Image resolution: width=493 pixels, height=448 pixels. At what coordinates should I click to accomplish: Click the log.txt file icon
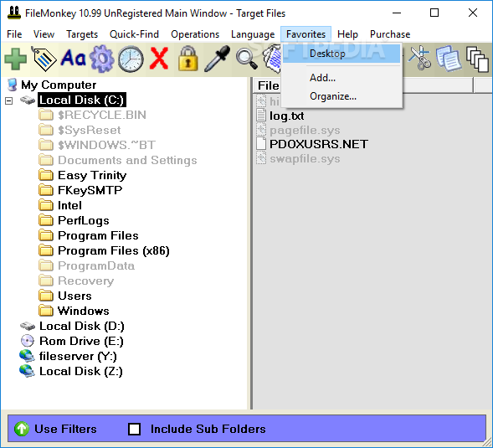(x=261, y=116)
